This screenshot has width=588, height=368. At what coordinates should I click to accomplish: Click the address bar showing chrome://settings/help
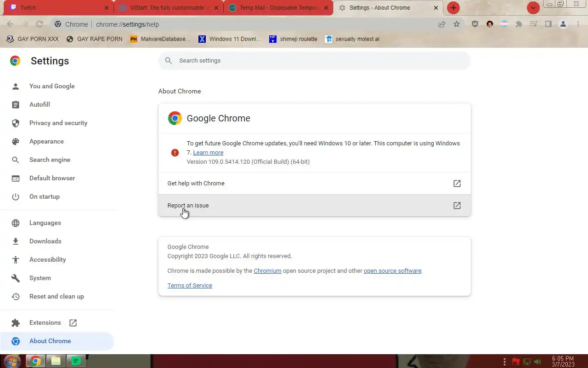243,24
